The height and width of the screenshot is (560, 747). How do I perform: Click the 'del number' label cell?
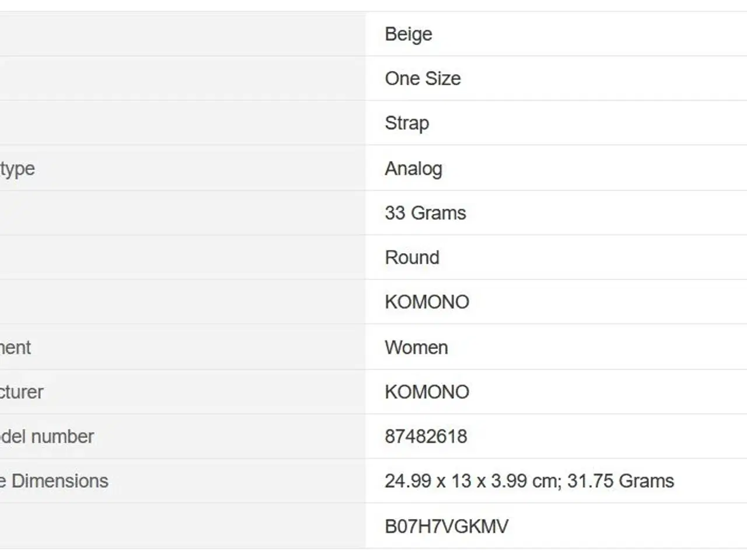click(183, 436)
